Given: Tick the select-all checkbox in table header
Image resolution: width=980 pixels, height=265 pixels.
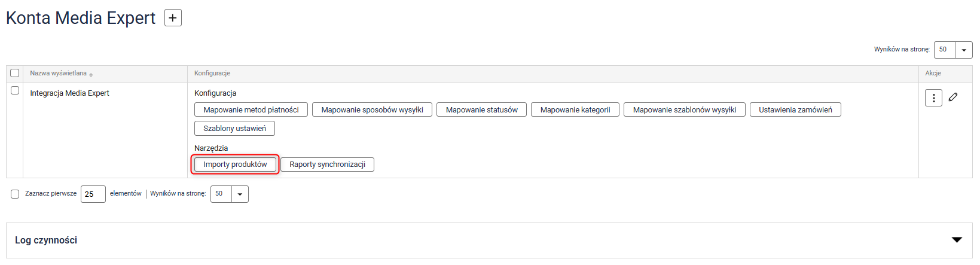Looking at the screenshot, I should [15, 73].
